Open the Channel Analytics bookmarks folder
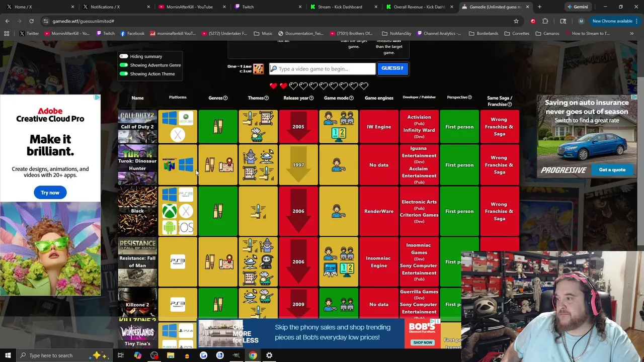The width and height of the screenshot is (644, 362). (438, 34)
